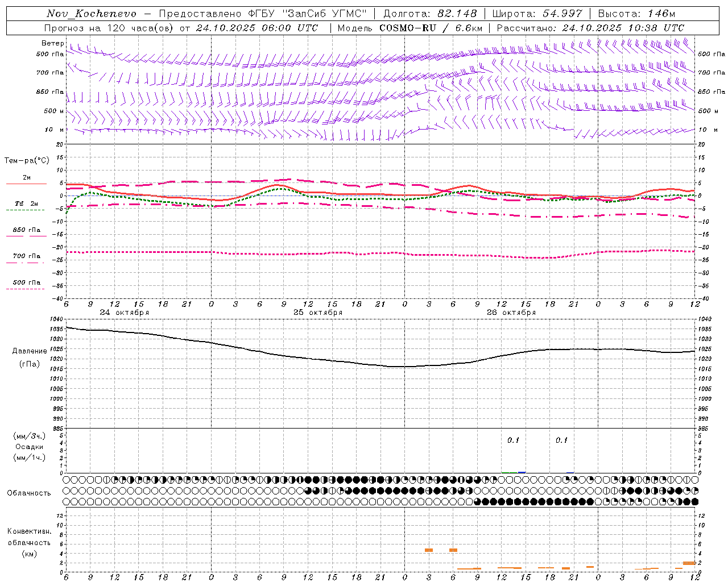Click the Td 2м dew point legend entry
The image size is (728, 582).
[26, 203]
